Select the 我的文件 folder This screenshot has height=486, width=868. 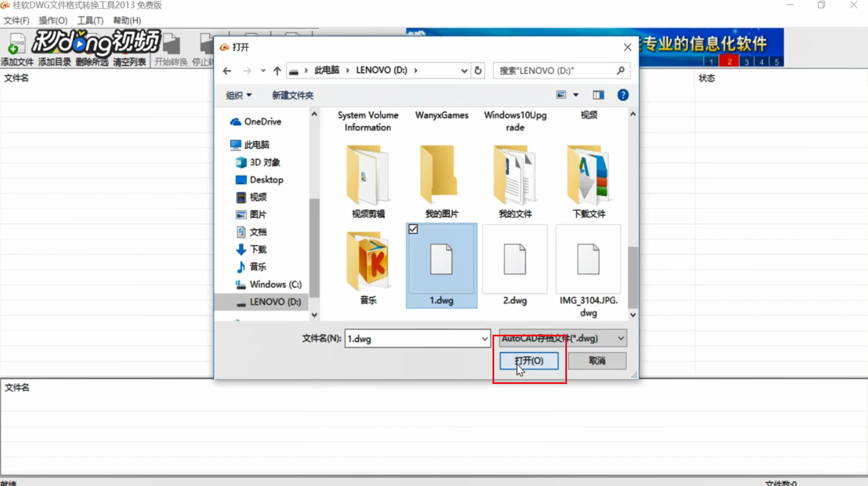(515, 181)
